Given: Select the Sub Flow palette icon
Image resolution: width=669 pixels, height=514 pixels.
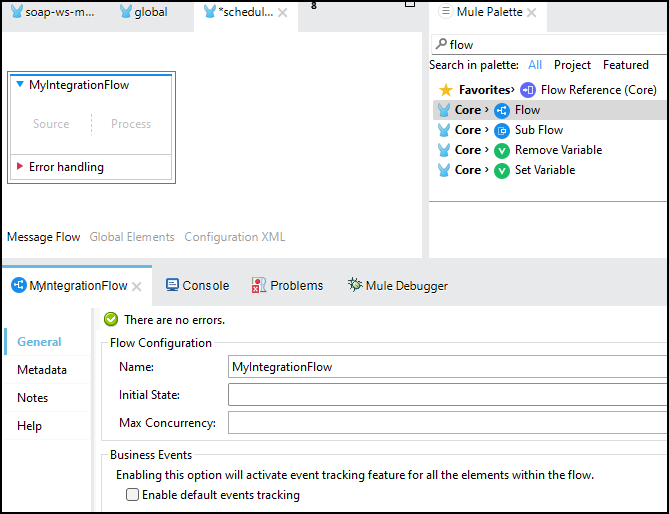Looking at the screenshot, I should click(x=502, y=130).
